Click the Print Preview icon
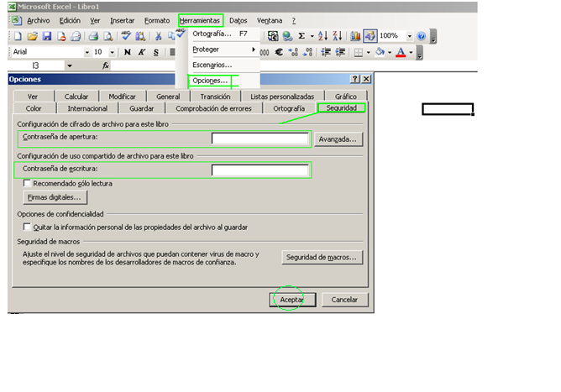Image resolution: width=561 pixels, height=392 pixels. coord(108,36)
